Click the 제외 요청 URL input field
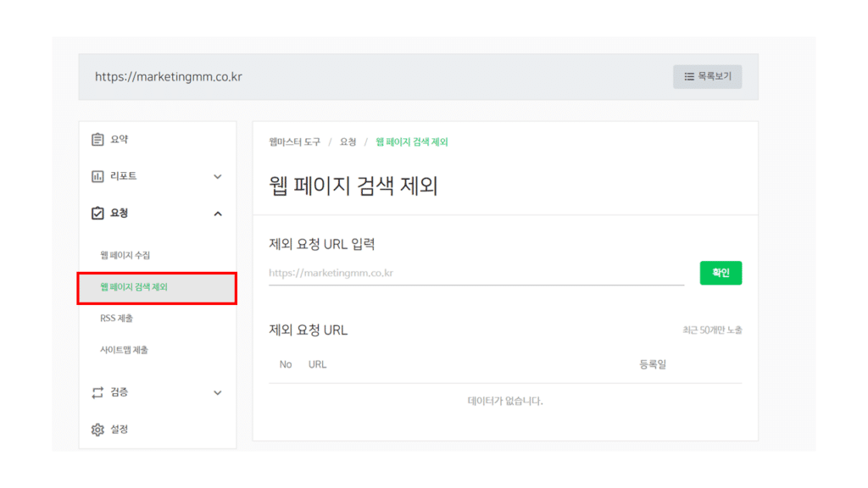This screenshot has height=488, width=868. pyautogui.click(x=476, y=274)
